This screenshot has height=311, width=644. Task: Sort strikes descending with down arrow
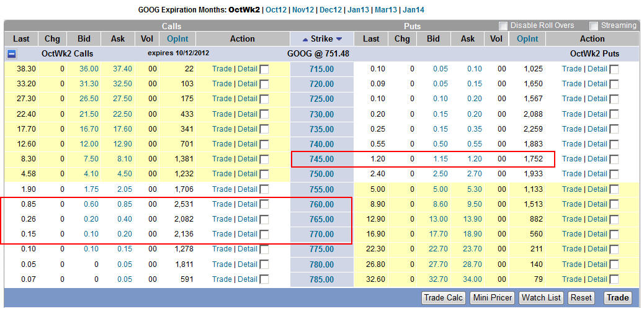pyautogui.click(x=339, y=39)
